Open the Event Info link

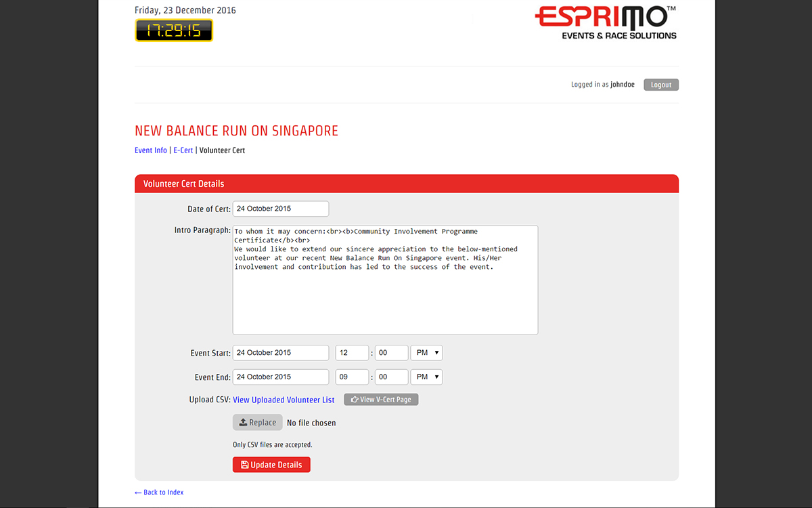(151, 150)
